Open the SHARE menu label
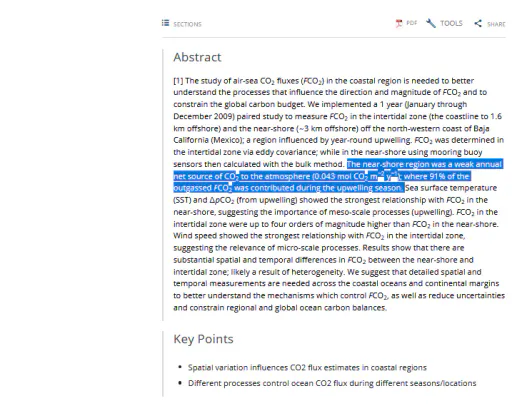Screen dimensions: 512x406 (496, 24)
